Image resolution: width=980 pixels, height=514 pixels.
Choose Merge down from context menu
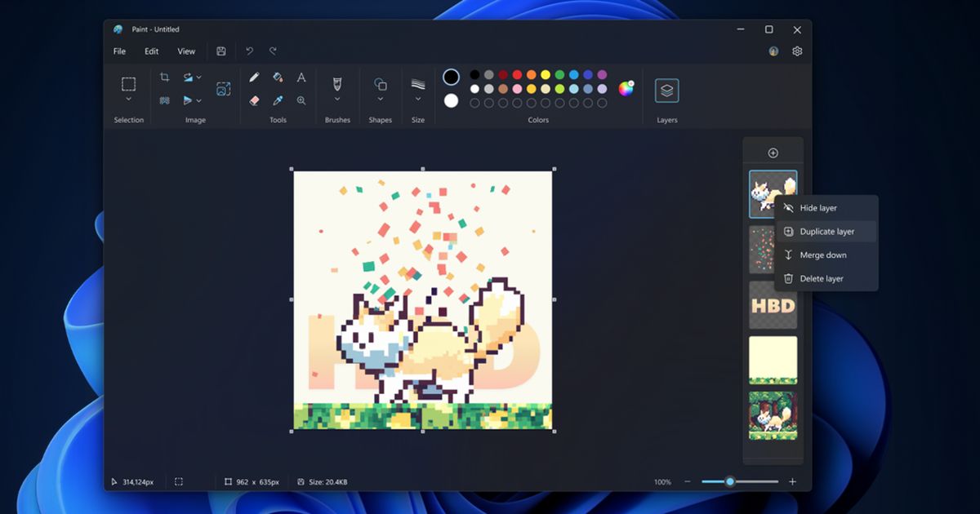(826, 255)
